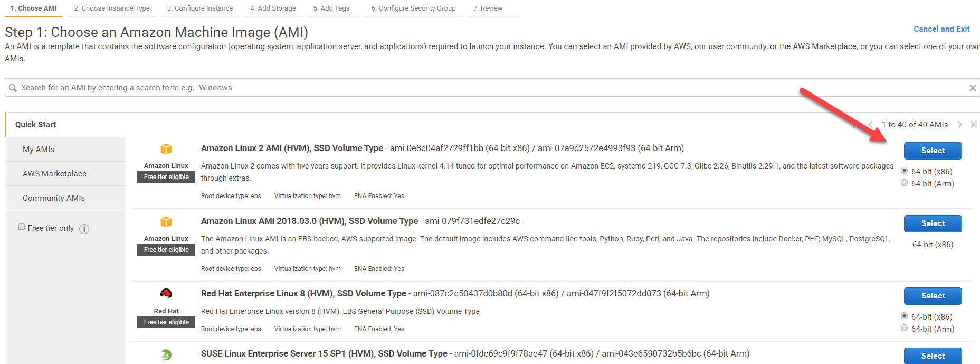Switch to 3. Configure Instance tab
980x364 pixels.
(200, 8)
